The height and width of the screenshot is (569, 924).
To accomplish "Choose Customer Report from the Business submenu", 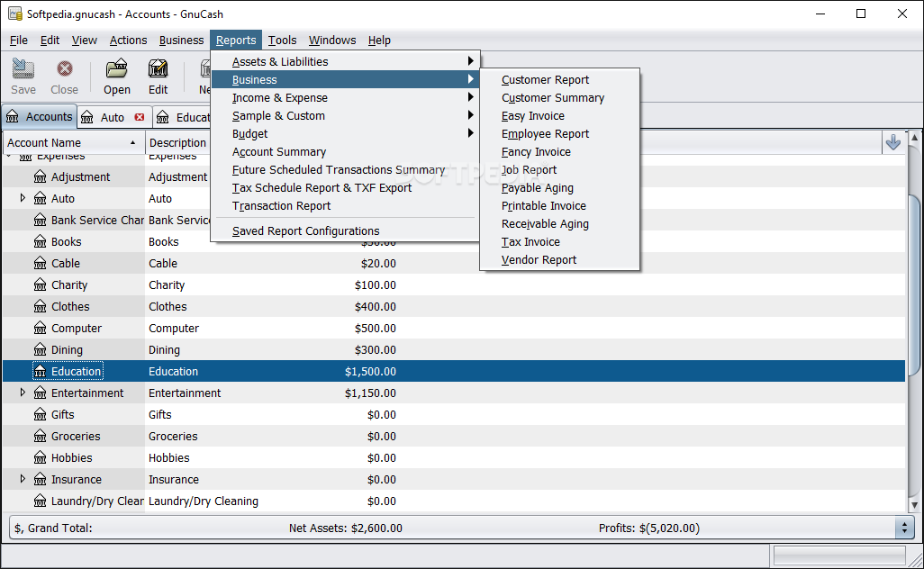I will pos(559,79).
